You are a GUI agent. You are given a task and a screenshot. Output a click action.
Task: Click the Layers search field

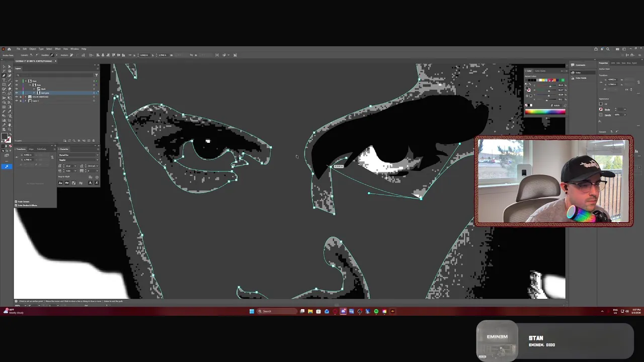[x=54, y=75]
